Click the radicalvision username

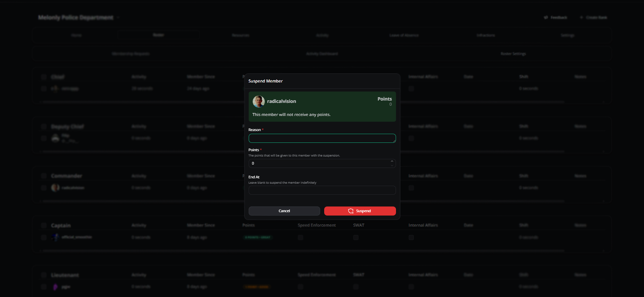pos(281,101)
